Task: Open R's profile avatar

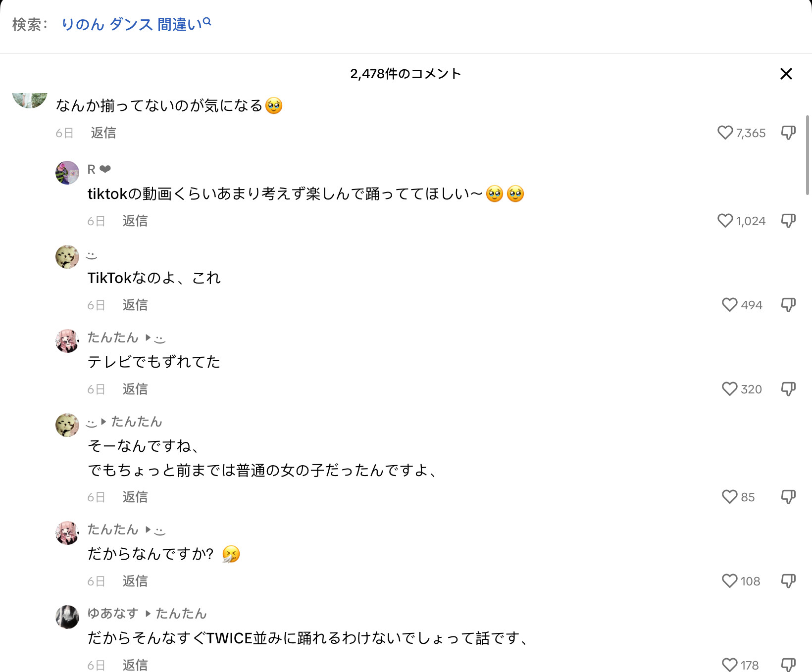Action: [x=67, y=173]
